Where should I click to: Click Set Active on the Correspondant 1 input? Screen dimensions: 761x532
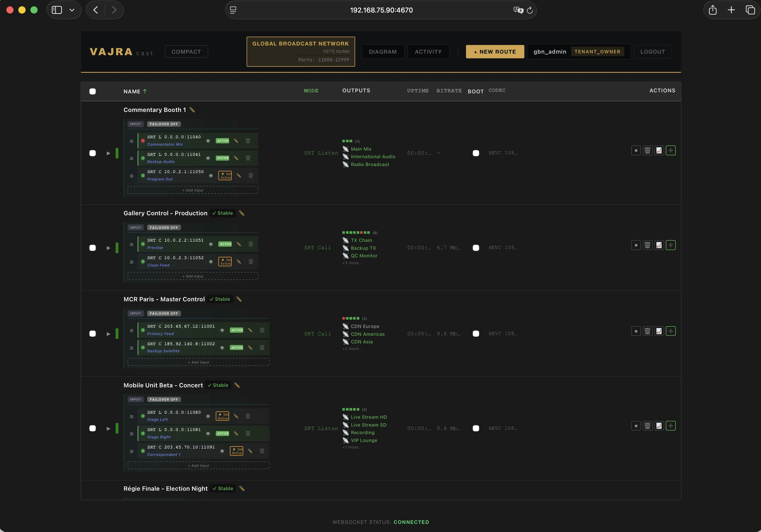(x=236, y=451)
